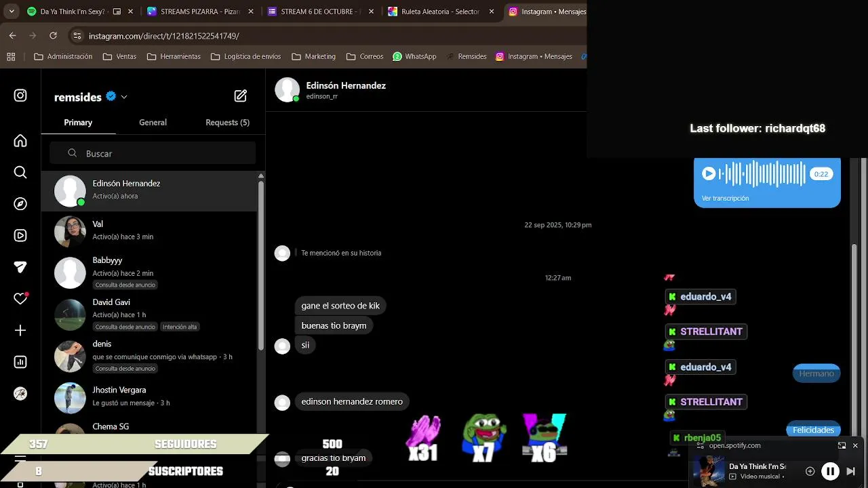The height and width of the screenshot is (488, 868).
Task: Open the browser tab search dropdown
Action: pos(12,12)
